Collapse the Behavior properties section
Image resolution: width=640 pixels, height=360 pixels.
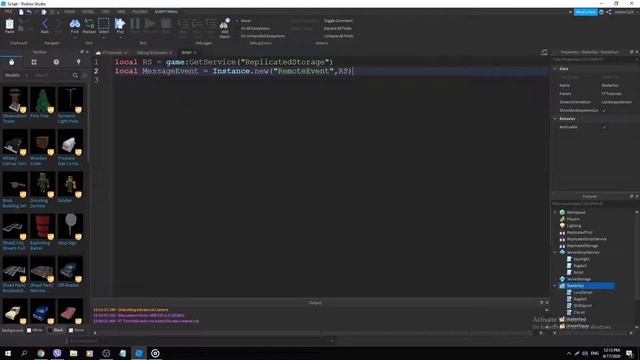[x=555, y=119]
